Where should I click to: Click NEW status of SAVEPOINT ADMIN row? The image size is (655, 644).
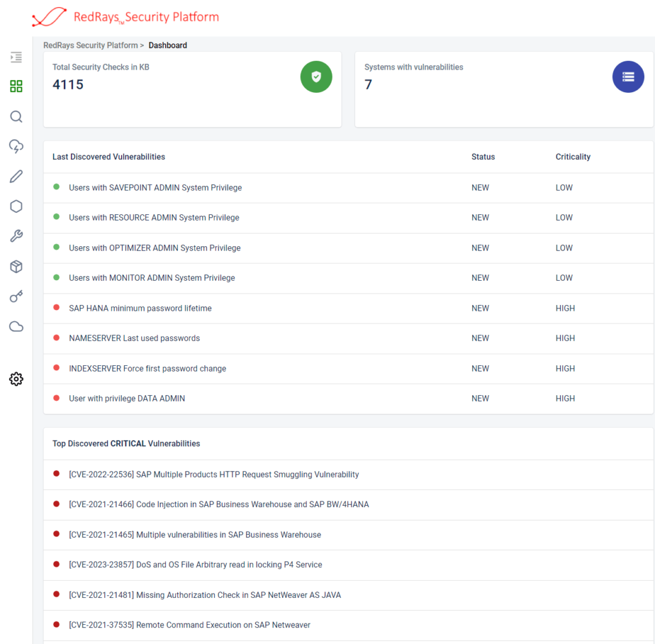480,187
